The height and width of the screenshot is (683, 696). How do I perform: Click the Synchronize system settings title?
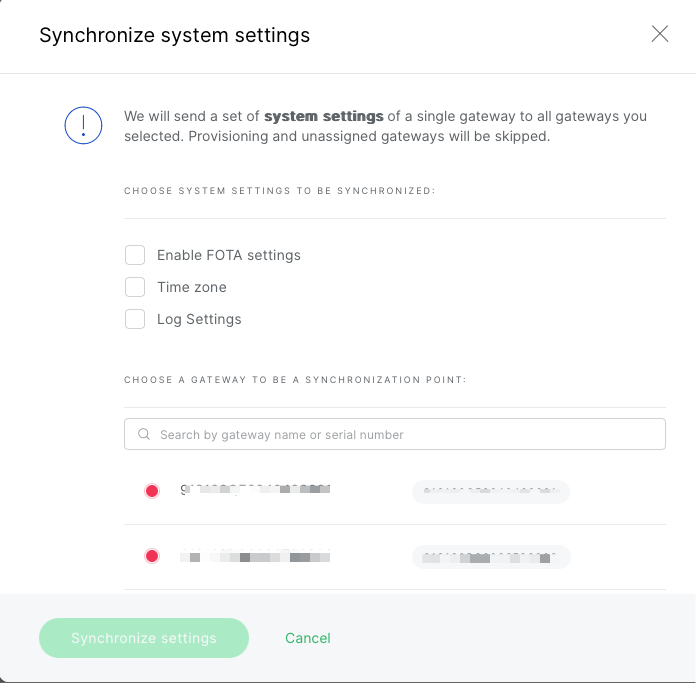pyautogui.click(x=174, y=35)
